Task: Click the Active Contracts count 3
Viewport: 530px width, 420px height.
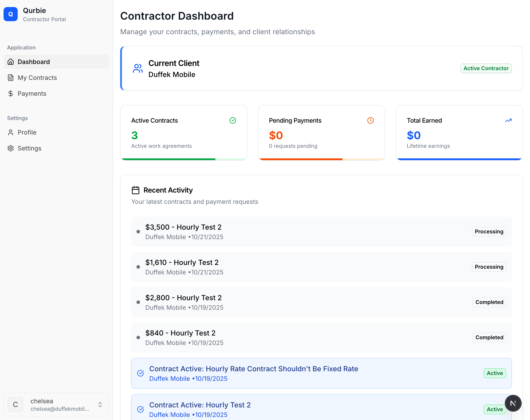Action: pos(134,135)
